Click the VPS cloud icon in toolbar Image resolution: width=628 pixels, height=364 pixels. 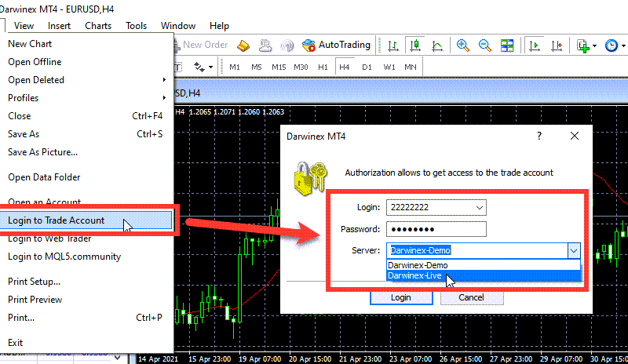click(265, 45)
